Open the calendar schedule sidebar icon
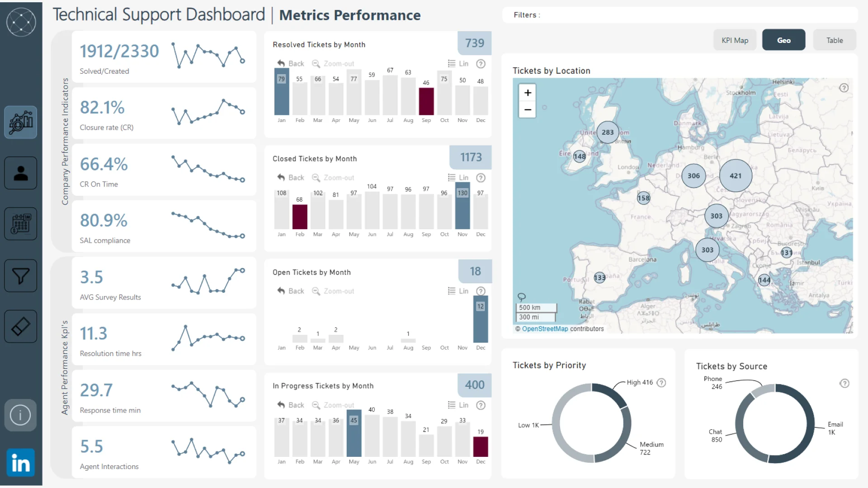868x488 pixels. click(x=21, y=224)
